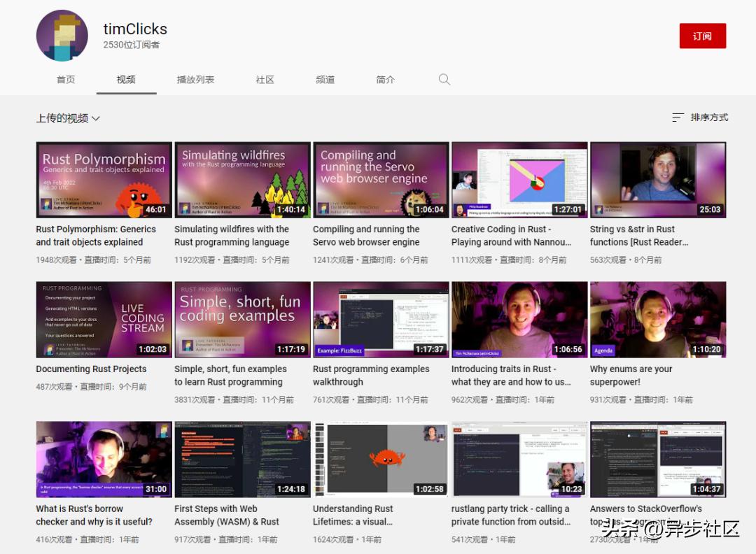Click the timClicks channel avatar
The height and width of the screenshot is (554, 756).
62,36
